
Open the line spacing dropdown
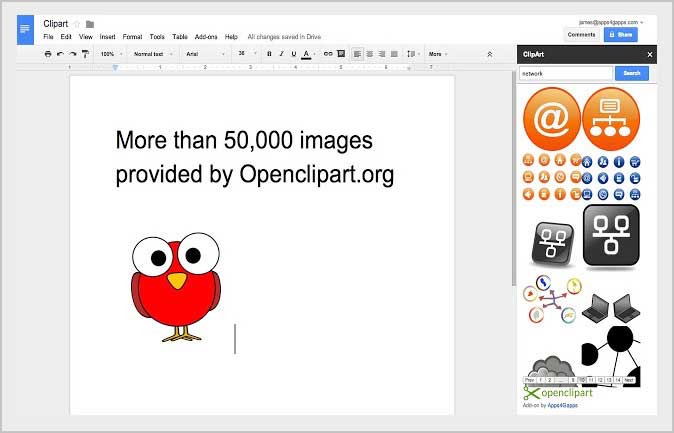click(x=413, y=54)
